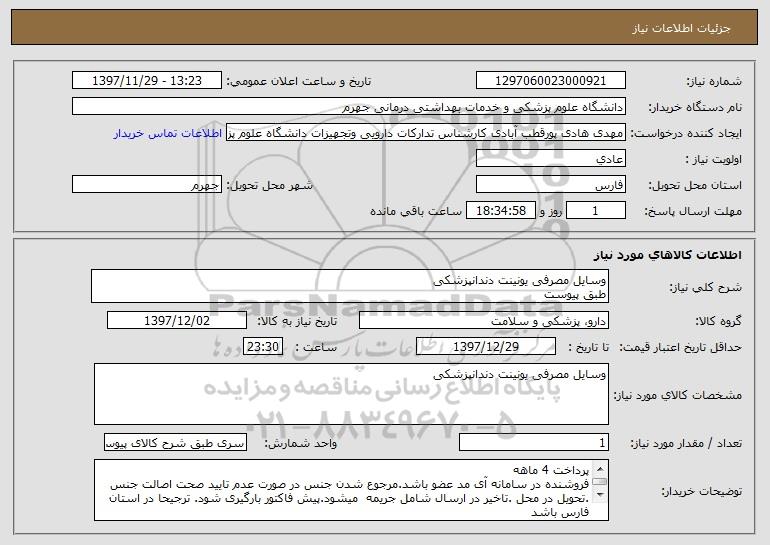
Task: Click the label شماره نیاز
Action: (x=714, y=82)
